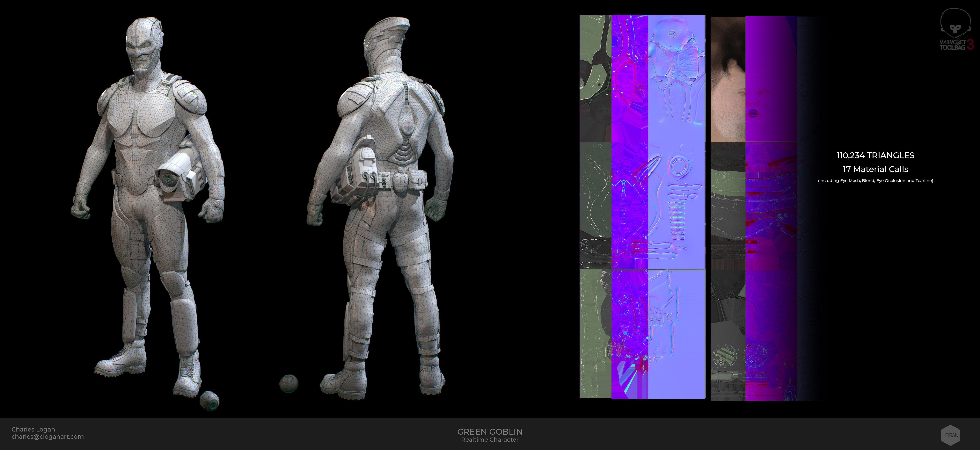This screenshot has width=980, height=450.
Task: Click the Marmoset Toolbag 3 logo
Action: click(956, 30)
